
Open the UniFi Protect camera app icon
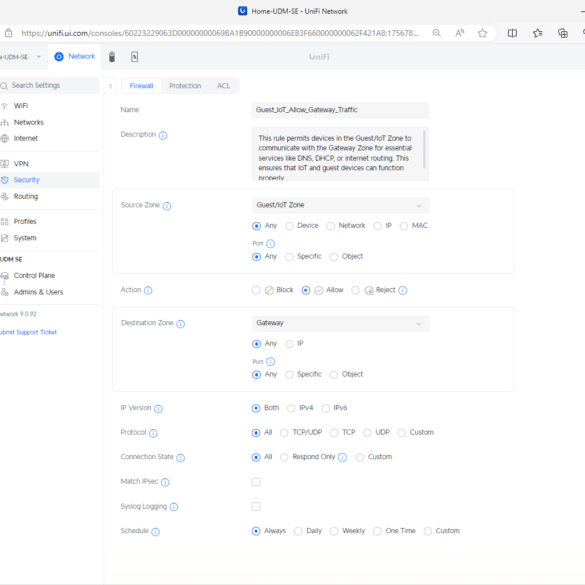(x=112, y=57)
